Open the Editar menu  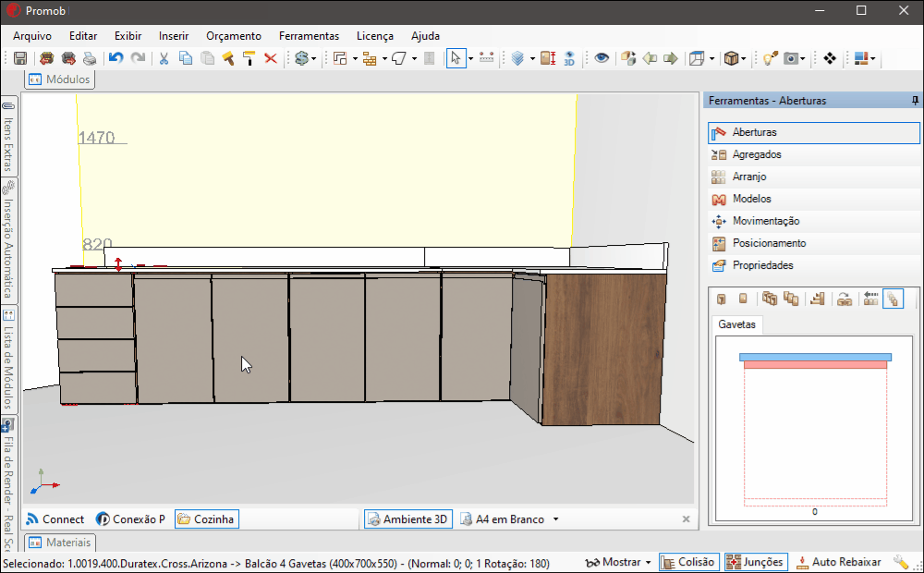click(83, 36)
